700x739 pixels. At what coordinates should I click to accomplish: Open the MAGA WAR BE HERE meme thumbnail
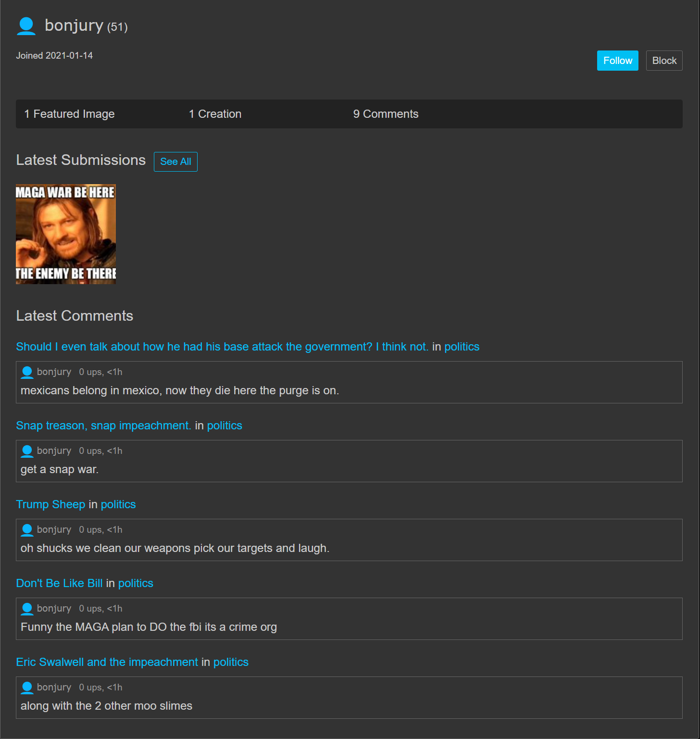tap(66, 234)
